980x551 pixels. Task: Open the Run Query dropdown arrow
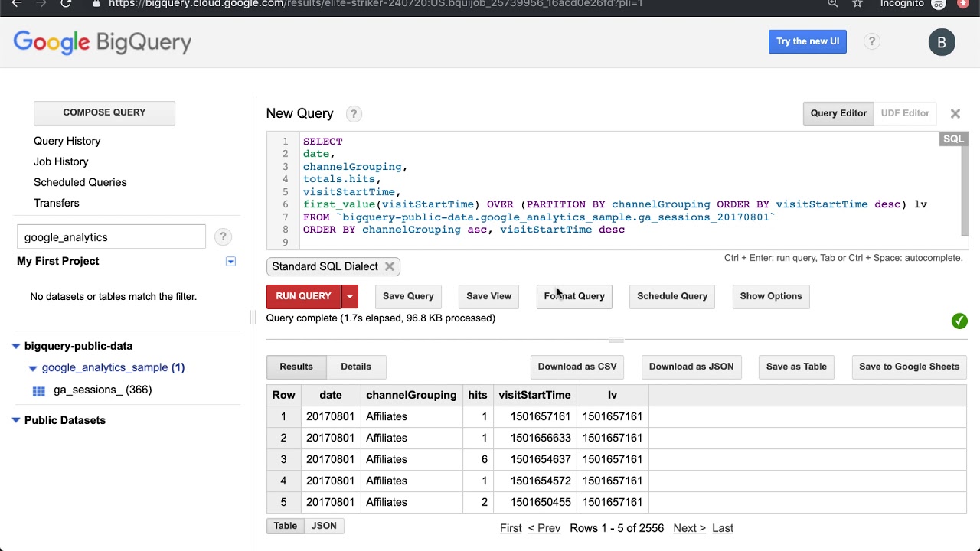tap(349, 296)
